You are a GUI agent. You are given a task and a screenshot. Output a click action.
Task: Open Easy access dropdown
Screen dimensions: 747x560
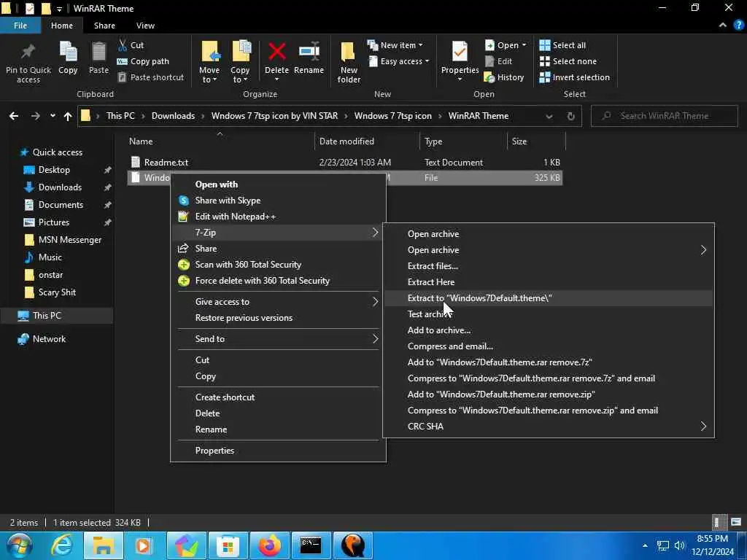tap(398, 61)
